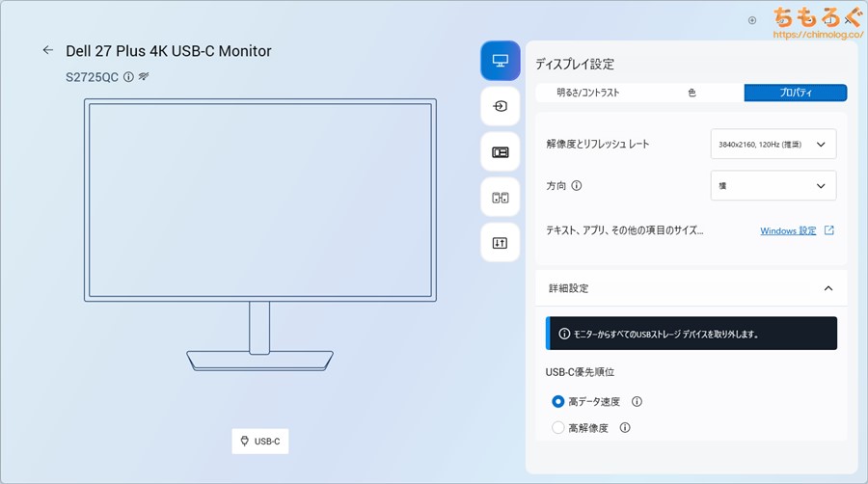Open the 方向 orientation dropdown

[773, 185]
